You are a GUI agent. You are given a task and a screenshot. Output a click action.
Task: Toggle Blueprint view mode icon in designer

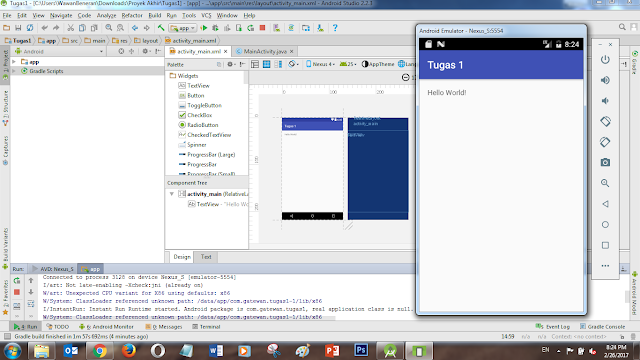pyautogui.click(x=267, y=64)
